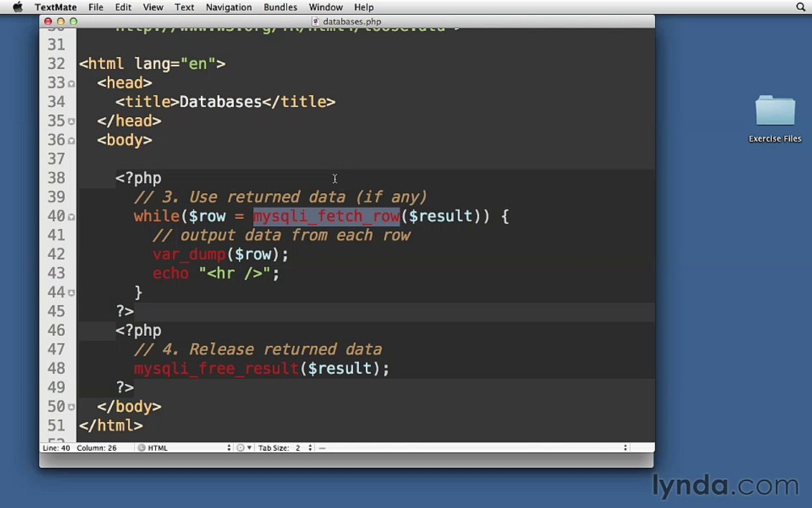Open the Bundles menu
The height and width of the screenshot is (508, 812).
(280, 7)
